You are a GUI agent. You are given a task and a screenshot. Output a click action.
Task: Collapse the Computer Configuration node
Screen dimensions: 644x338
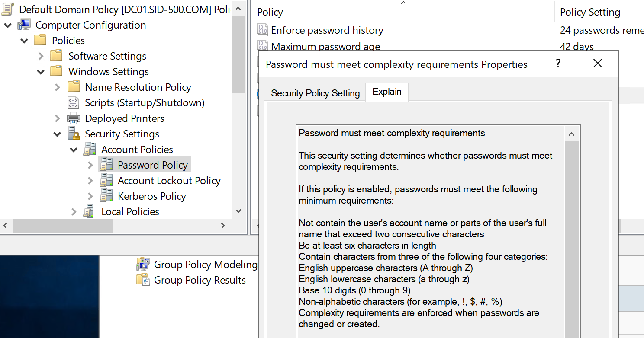8,25
